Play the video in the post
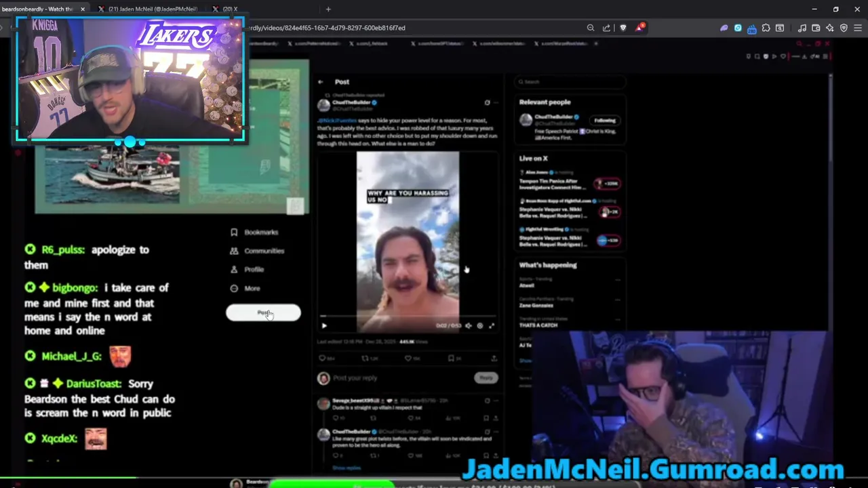 click(324, 326)
